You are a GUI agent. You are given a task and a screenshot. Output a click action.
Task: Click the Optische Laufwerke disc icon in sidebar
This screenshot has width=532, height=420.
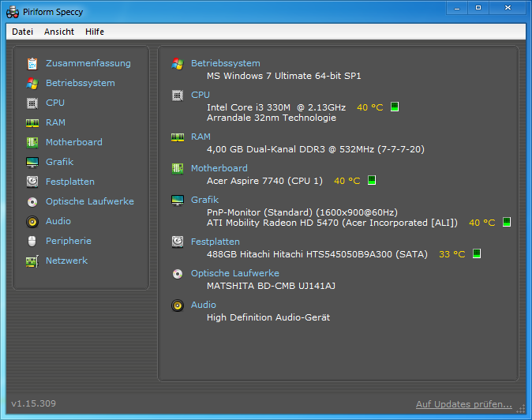(32, 202)
